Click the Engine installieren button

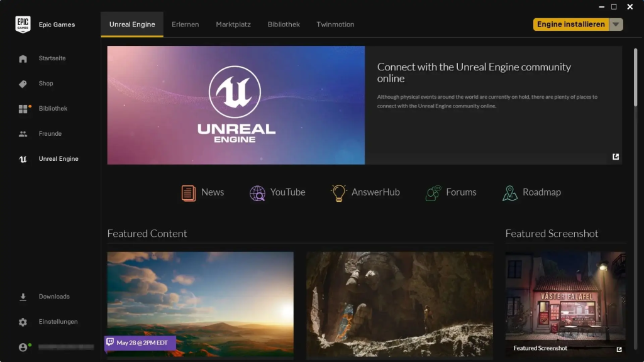(x=571, y=25)
